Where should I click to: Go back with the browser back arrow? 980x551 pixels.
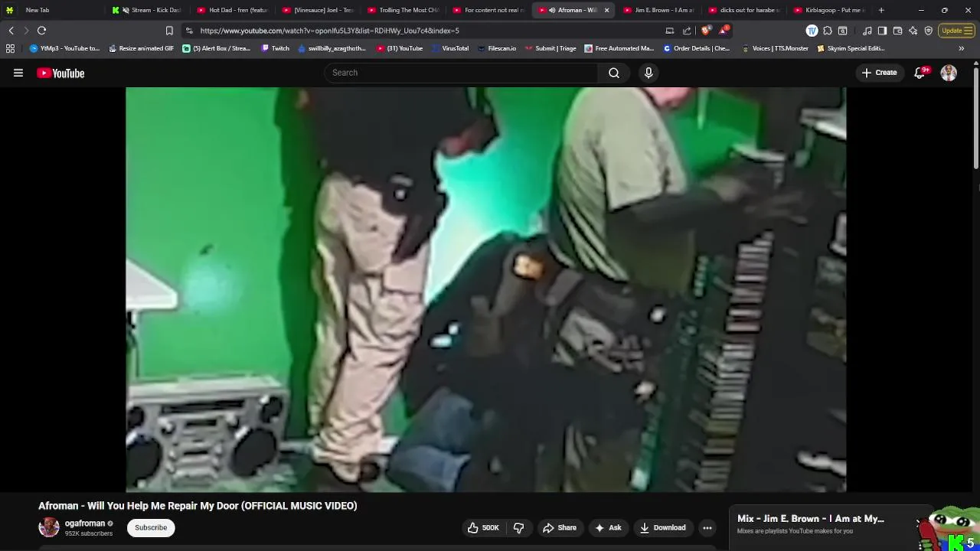pos(11,31)
